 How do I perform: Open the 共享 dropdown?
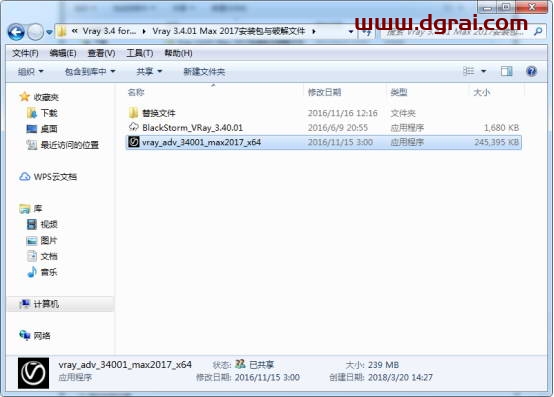(149, 72)
